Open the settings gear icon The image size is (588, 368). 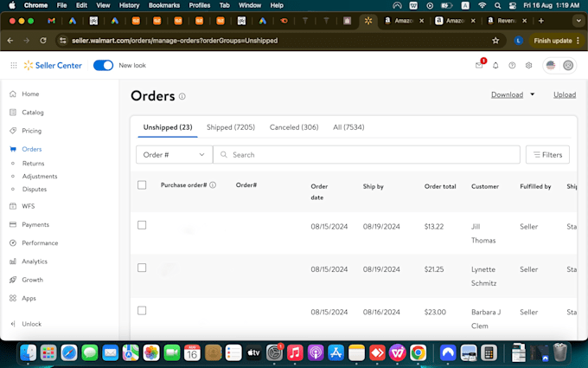[528, 65]
